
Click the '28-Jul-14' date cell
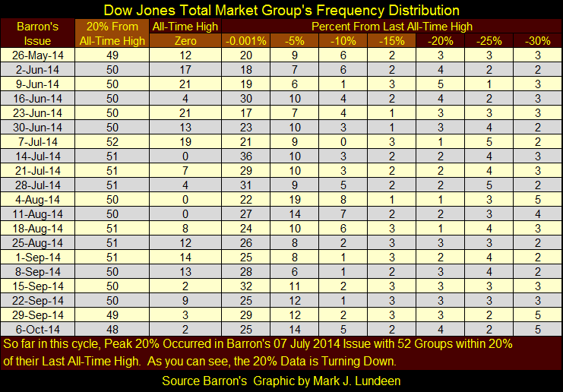pyautogui.click(x=37, y=185)
